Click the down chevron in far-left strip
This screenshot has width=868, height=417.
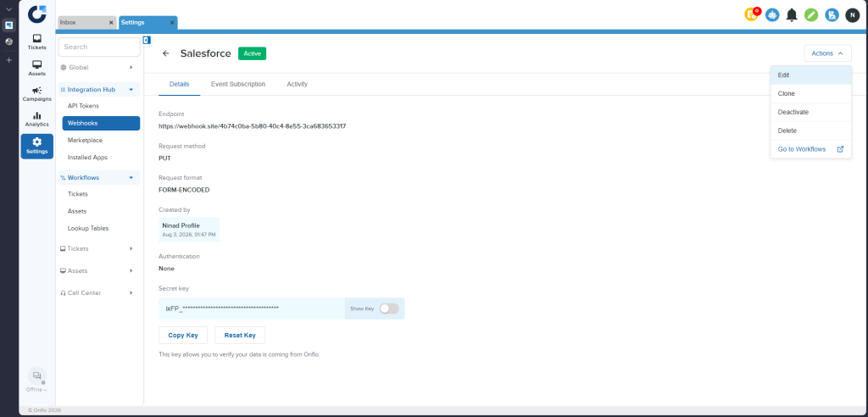point(8,9)
